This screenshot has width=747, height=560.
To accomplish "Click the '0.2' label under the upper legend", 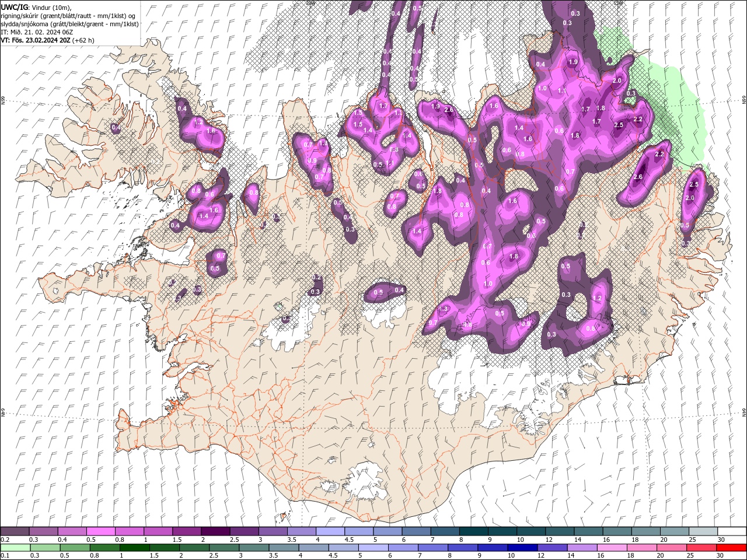I will tap(5, 540).
